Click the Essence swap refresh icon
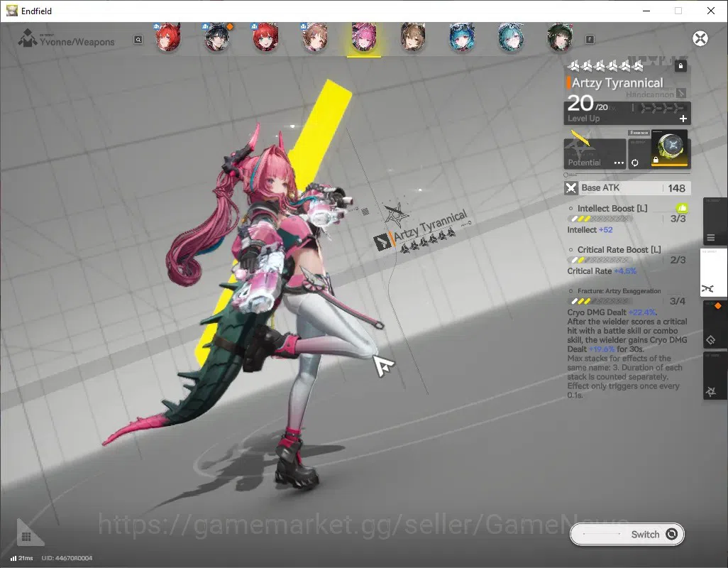 [634, 163]
